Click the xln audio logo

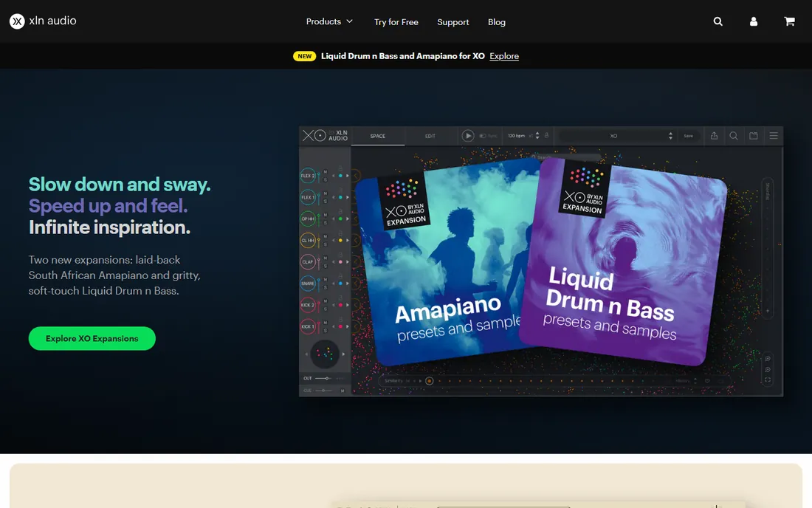tap(43, 21)
